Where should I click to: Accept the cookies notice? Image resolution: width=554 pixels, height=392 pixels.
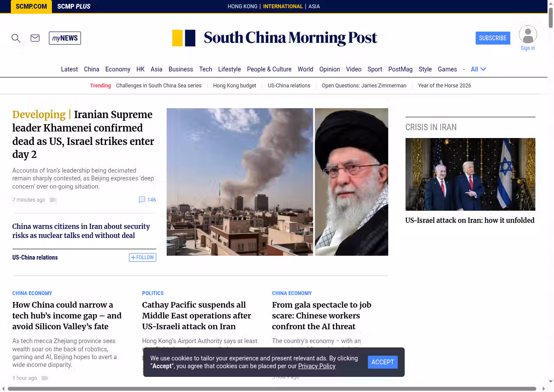(x=383, y=362)
